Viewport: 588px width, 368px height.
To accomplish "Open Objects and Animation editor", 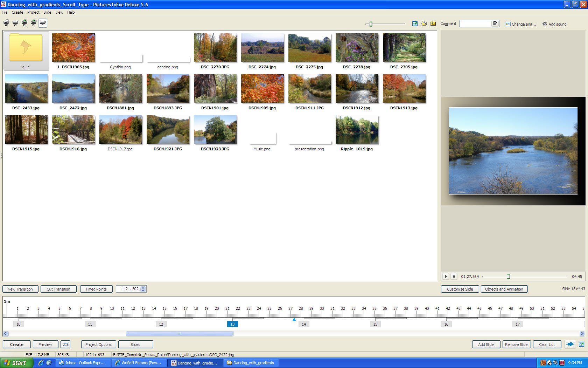I will 504,289.
